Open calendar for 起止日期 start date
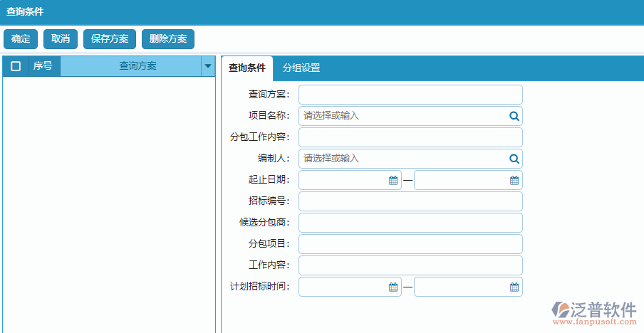This screenshot has width=644, height=333. [393, 181]
